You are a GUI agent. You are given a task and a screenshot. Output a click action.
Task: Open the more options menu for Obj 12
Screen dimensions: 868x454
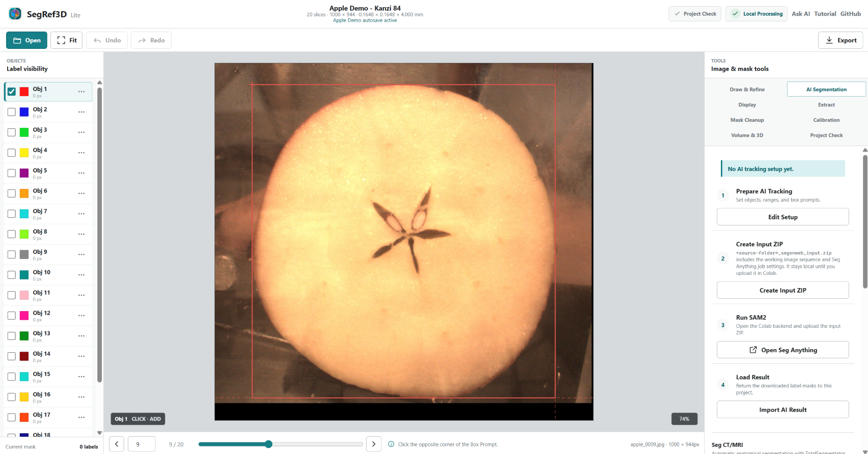81,316
